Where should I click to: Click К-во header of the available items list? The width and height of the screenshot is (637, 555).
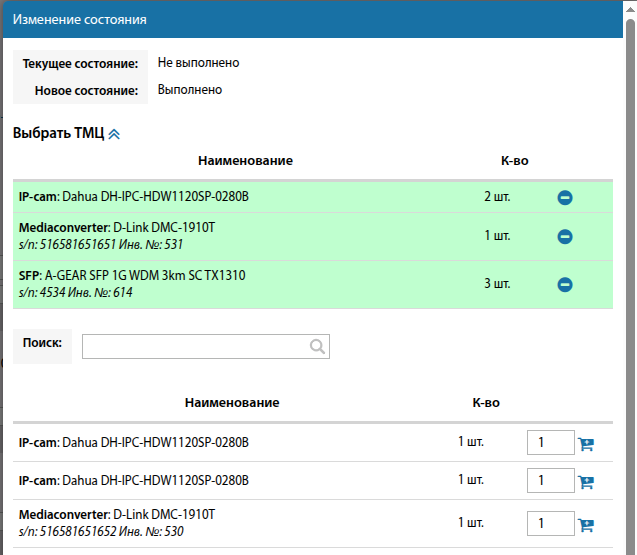point(486,403)
